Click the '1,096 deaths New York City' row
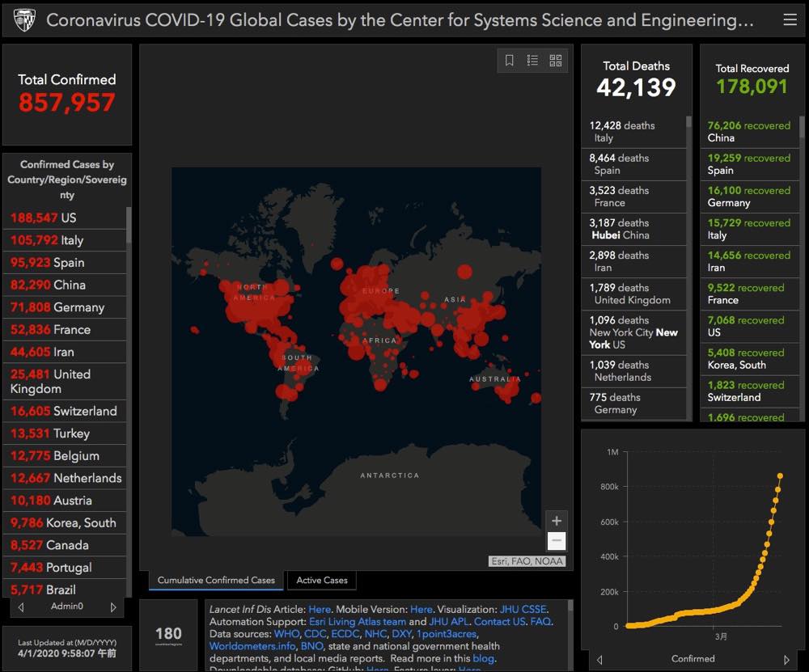The width and height of the screenshot is (809, 672). pos(634,332)
